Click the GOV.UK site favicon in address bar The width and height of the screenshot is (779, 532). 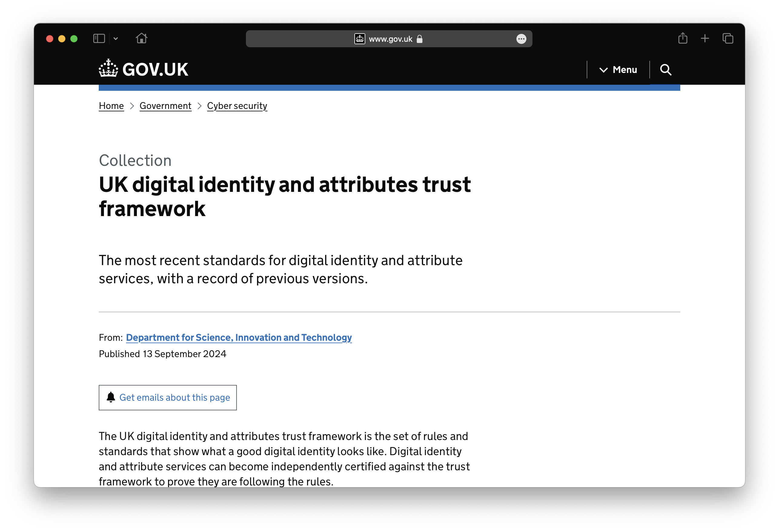pyautogui.click(x=360, y=39)
